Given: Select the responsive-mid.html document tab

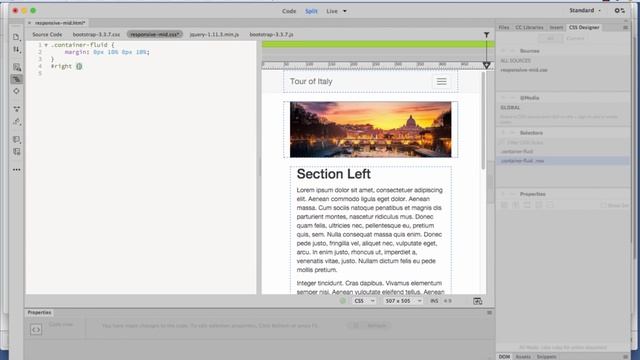Looking at the screenshot, I should (60, 23).
